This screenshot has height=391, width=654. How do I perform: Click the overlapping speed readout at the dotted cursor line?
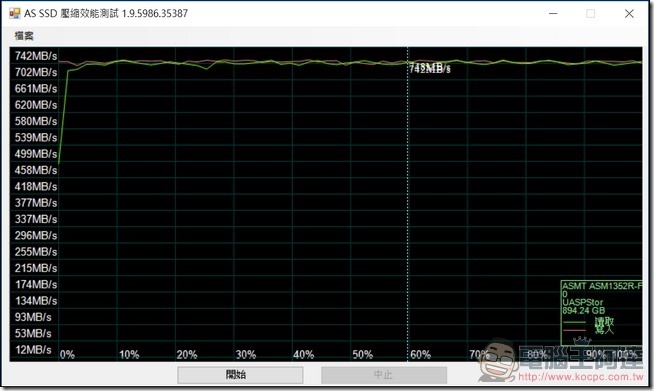(x=430, y=68)
